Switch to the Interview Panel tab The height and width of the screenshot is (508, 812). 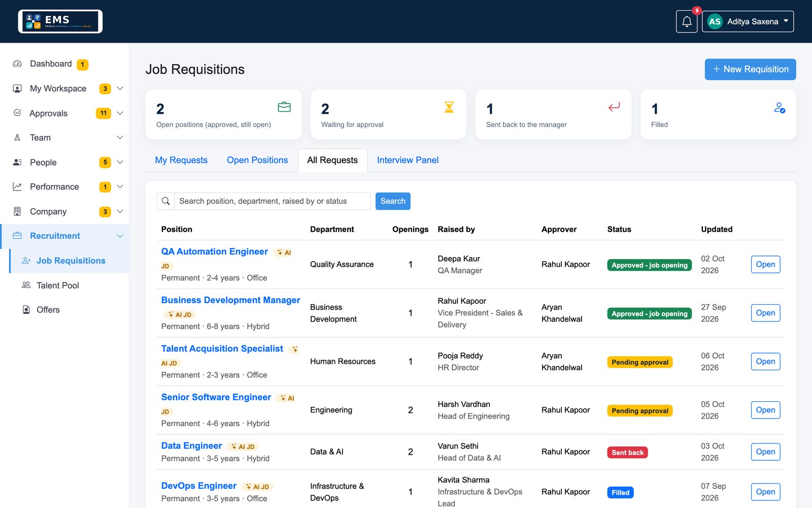pyautogui.click(x=408, y=160)
